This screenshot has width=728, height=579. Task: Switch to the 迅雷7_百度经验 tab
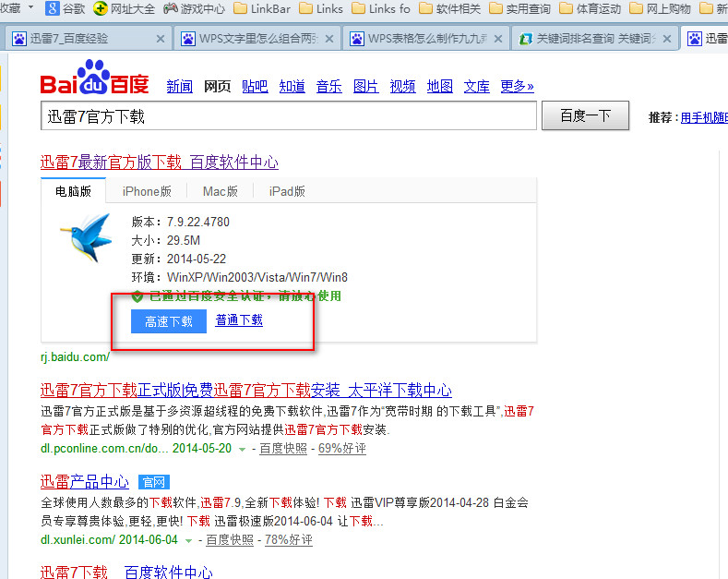88,38
